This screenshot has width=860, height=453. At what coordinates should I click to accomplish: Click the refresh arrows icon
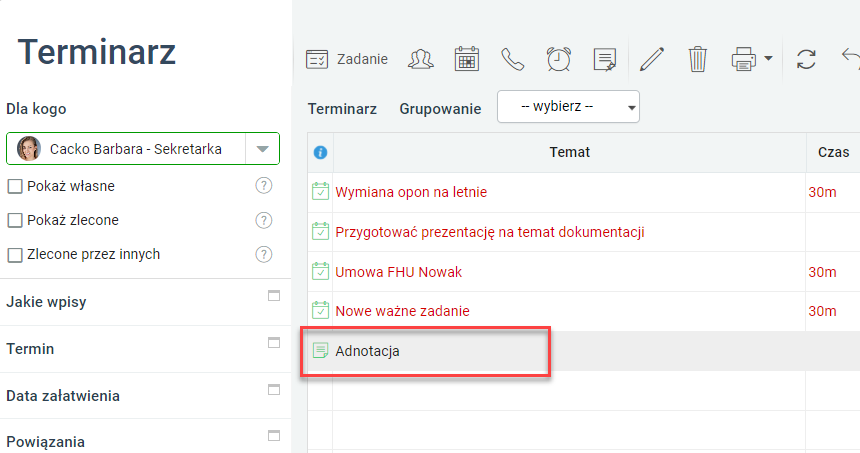806,59
